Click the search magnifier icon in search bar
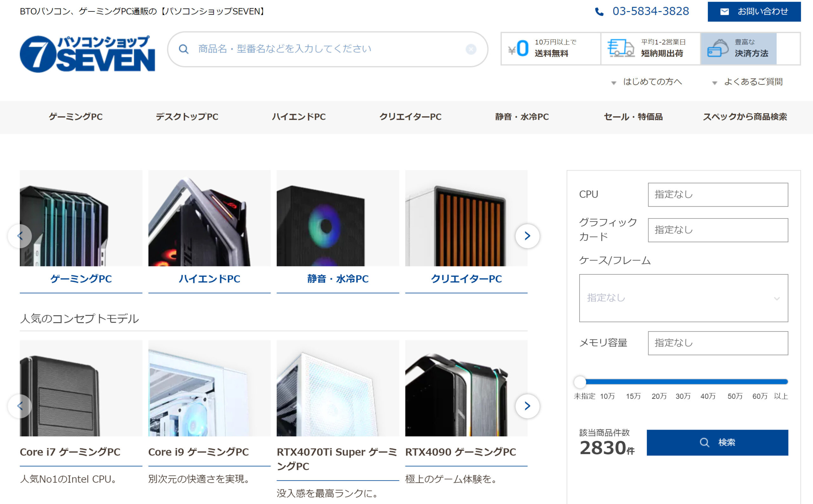Viewport: 813px width, 504px height. coord(184,49)
